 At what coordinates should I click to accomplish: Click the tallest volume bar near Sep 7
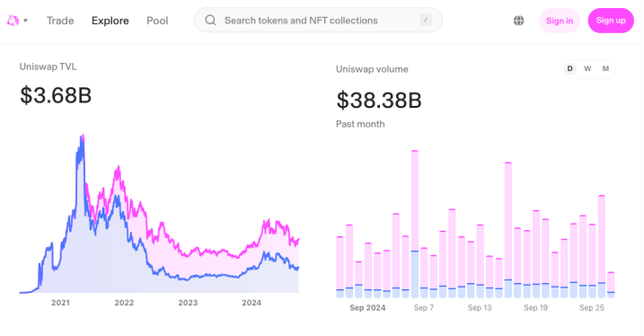(x=415, y=224)
